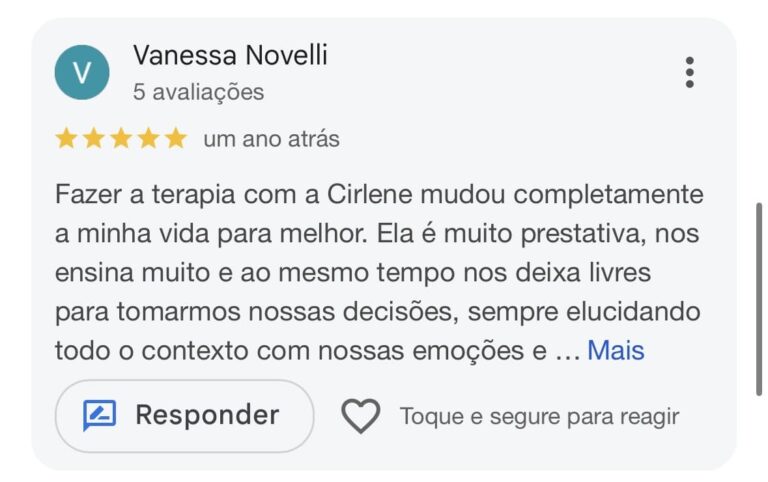Click the review line starting 'Fazer a terapia'
The width and height of the screenshot is (768, 482).
(379, 194)
